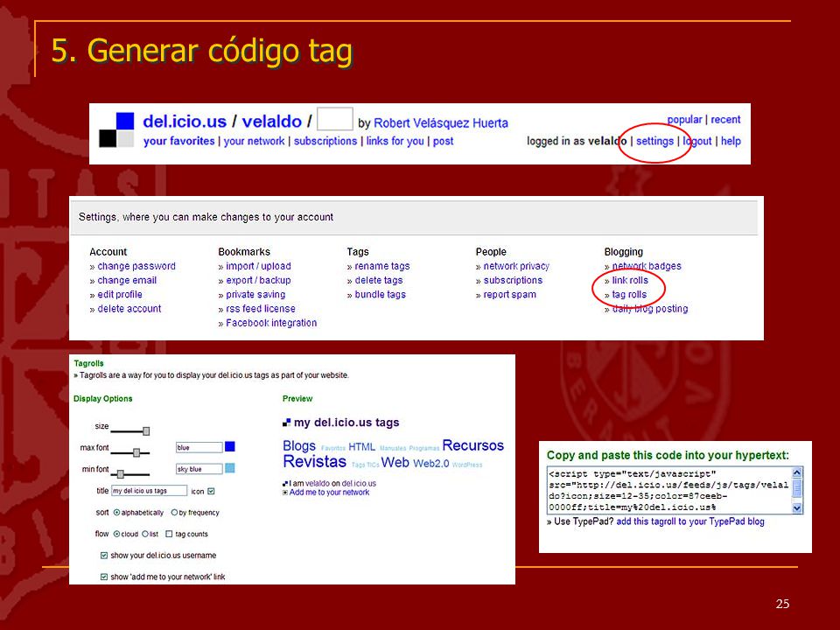The image size is (840, 630).
Task: Open subscriptions under People settings
Action: (513, 280)
